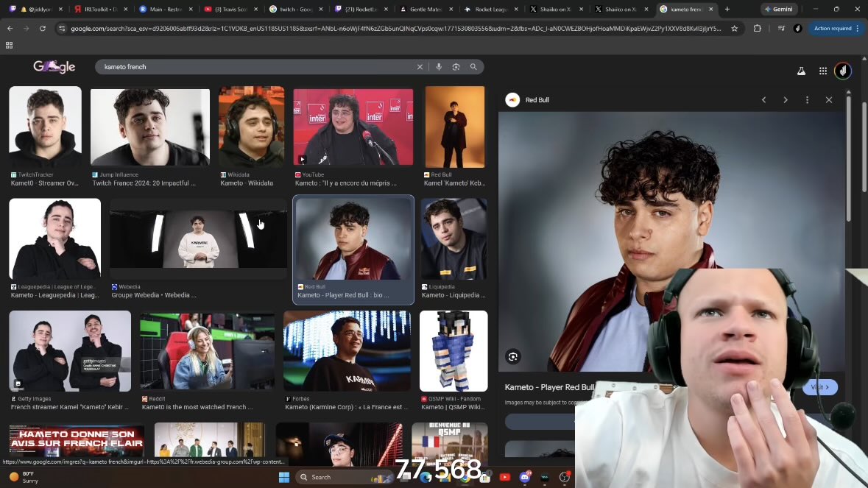Show next image in preview panel
Image resolution: width=868 pixels, height=488 pixels.
(785, 100)
